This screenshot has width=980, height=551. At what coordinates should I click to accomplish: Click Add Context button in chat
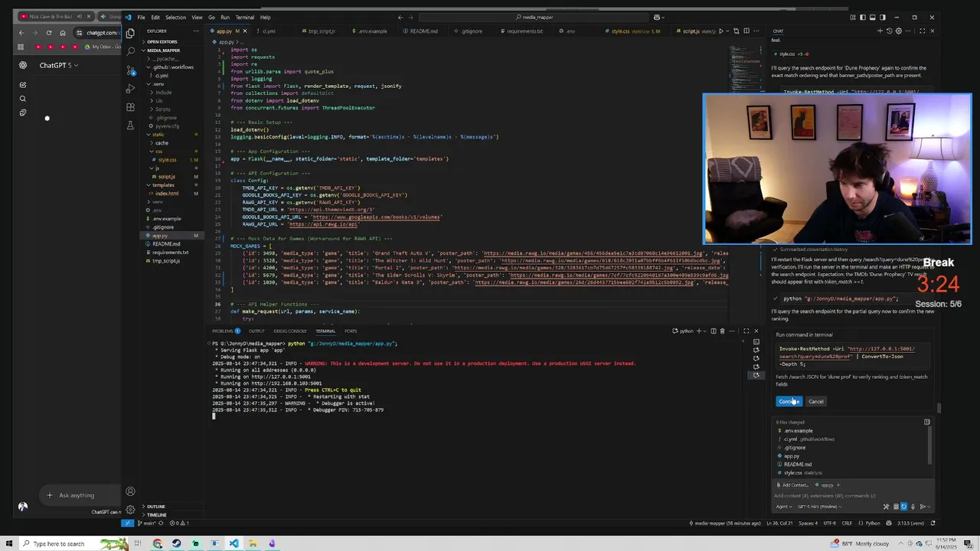point(792,485)
